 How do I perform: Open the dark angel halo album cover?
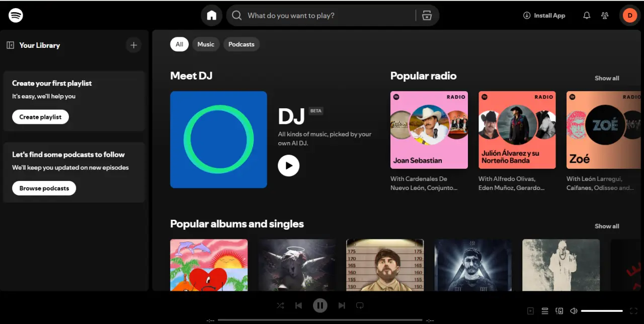click(x=297, y=265)
